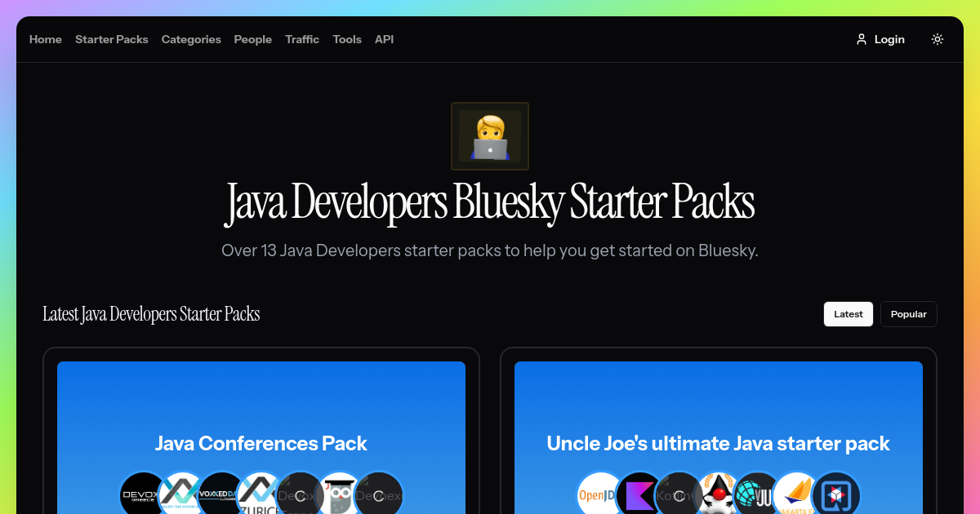Enable Latest sorting of starter packs
Screen dimensions: 980x514
(x=848, y=313)
